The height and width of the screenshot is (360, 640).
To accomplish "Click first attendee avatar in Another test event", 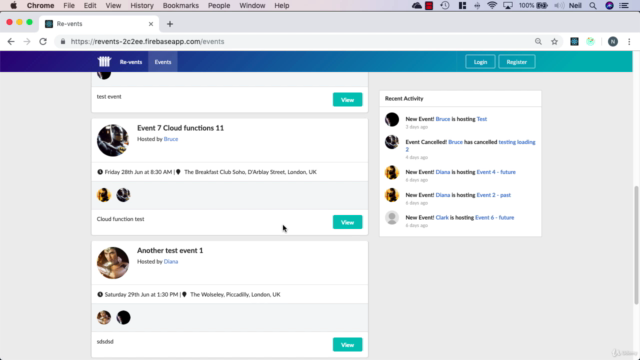I will (104, 317).
